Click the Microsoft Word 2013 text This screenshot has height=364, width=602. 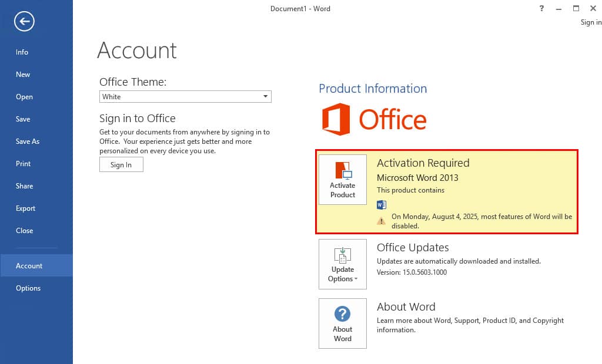click(417, 177)
